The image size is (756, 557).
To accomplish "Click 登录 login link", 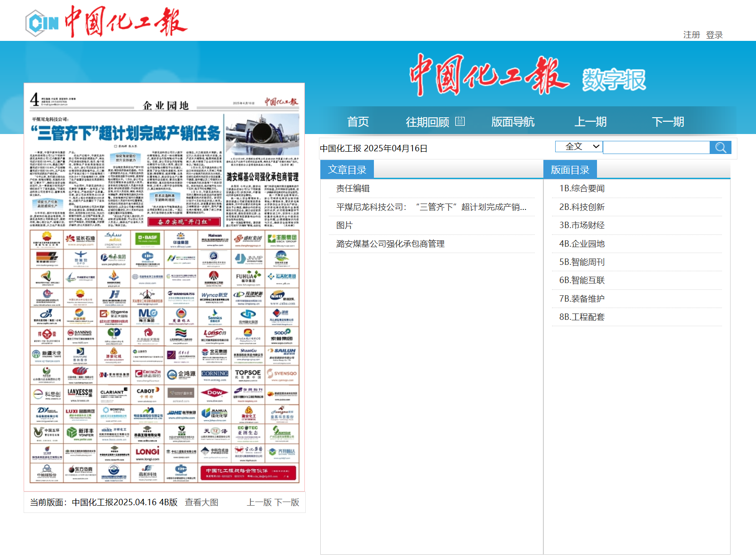I will coord(714,35).
